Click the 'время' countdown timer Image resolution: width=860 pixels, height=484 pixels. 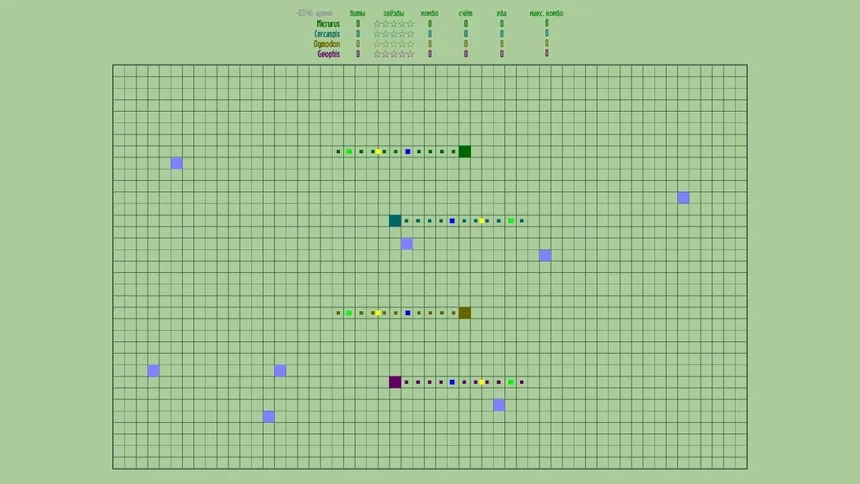[314, 13]
